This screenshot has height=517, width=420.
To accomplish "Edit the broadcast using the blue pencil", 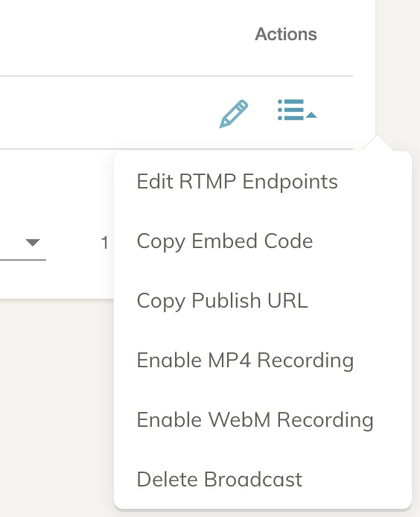I will coord(233,114).
